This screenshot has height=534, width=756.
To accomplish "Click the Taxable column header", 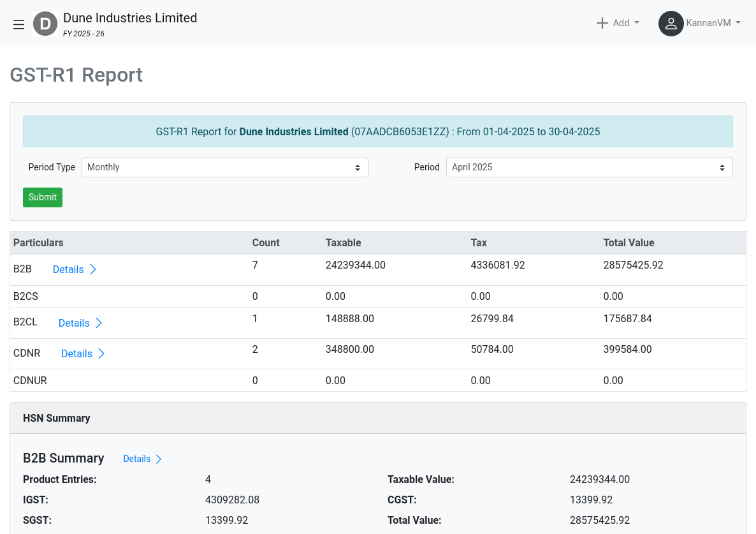I will tap(344, 242).
